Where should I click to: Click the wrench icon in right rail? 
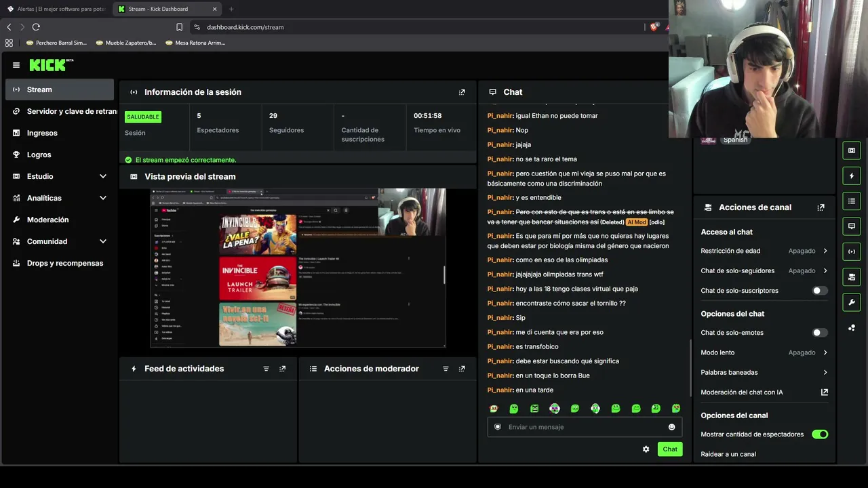(852, 302)
